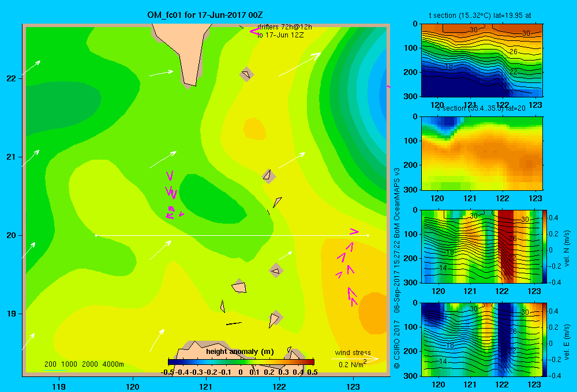Click the west endpoint of the white section line
Screen dimensions: 577x392
click(x=96, y=235)
